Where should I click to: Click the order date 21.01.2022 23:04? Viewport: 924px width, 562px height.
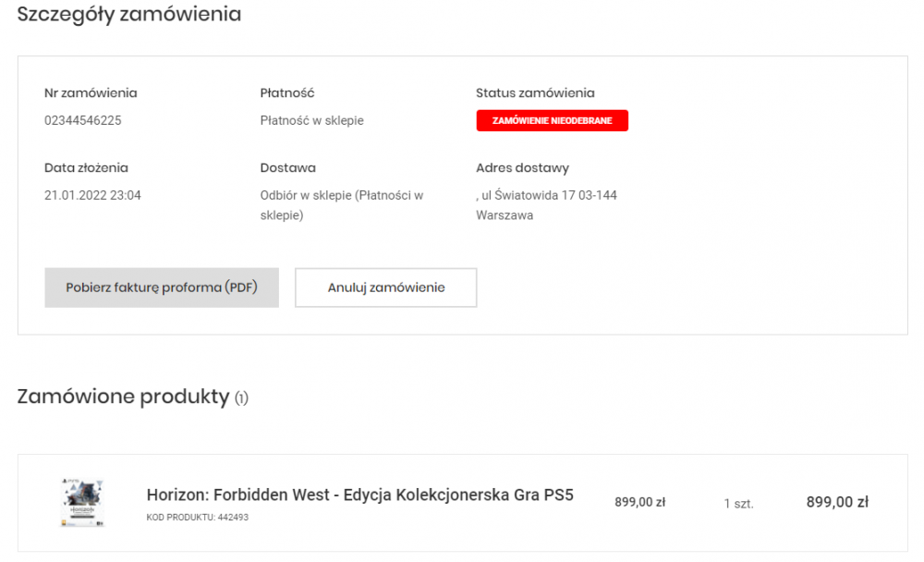tap(92, 195)
